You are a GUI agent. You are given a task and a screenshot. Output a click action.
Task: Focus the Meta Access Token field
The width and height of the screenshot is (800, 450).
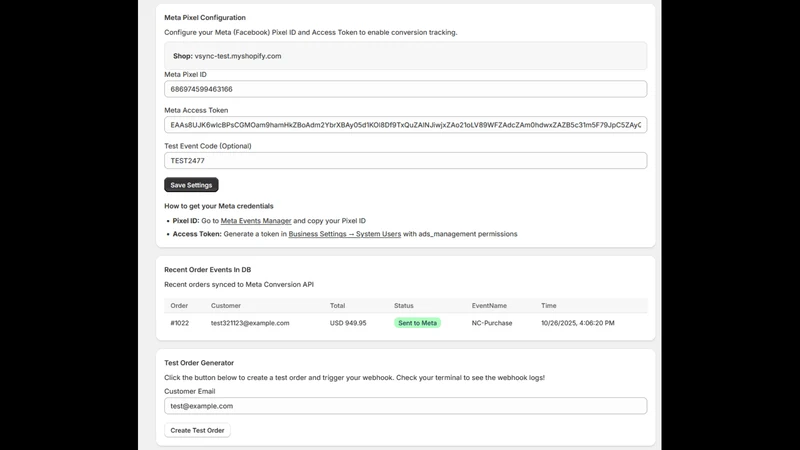406,124
